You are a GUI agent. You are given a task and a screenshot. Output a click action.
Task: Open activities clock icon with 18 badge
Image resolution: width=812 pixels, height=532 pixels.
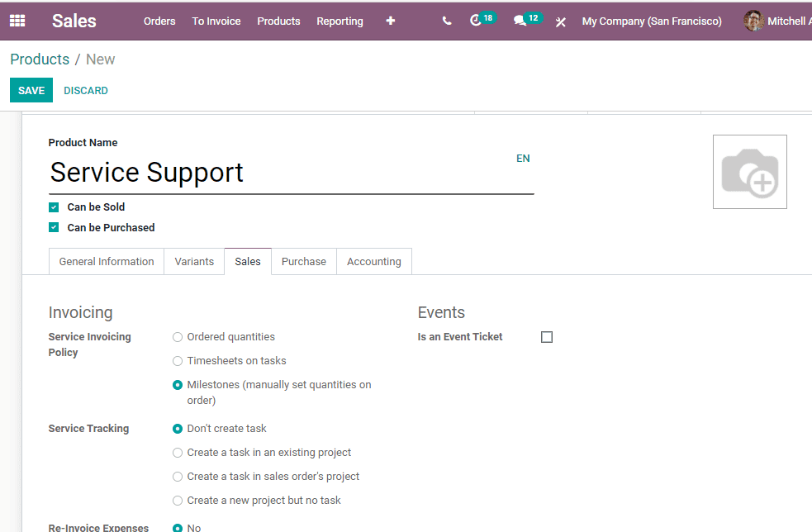click(x=482, y=20)
